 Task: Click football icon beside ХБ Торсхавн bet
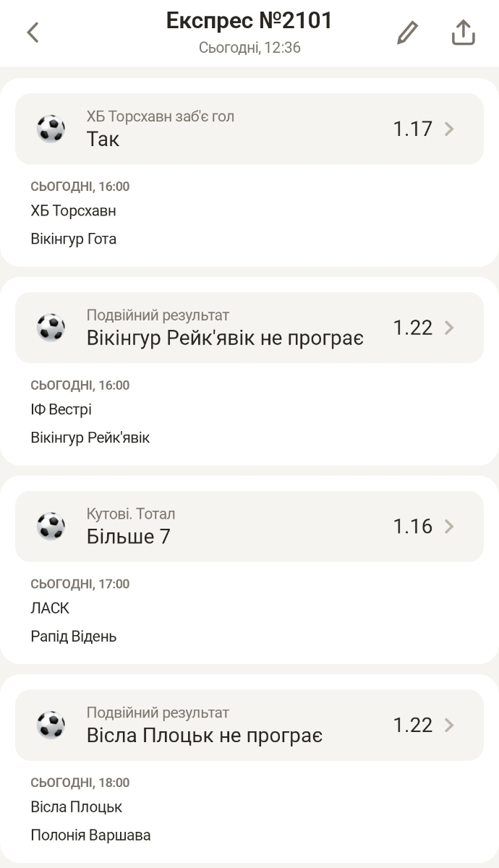pyautogui.click(x=51, y=129)
